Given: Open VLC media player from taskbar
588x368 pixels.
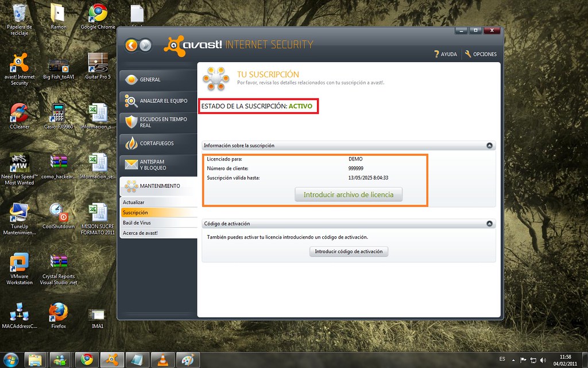Looking at the screenshot, I should [163, 360].
